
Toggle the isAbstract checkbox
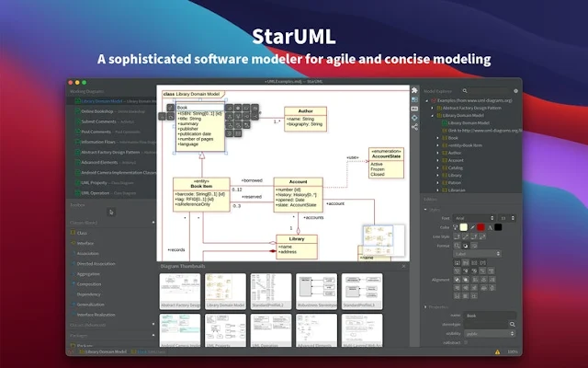pos(466,342)
